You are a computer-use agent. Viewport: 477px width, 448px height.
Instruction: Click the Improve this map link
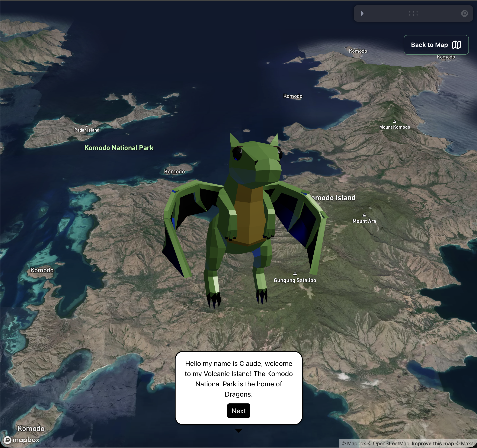432,444
